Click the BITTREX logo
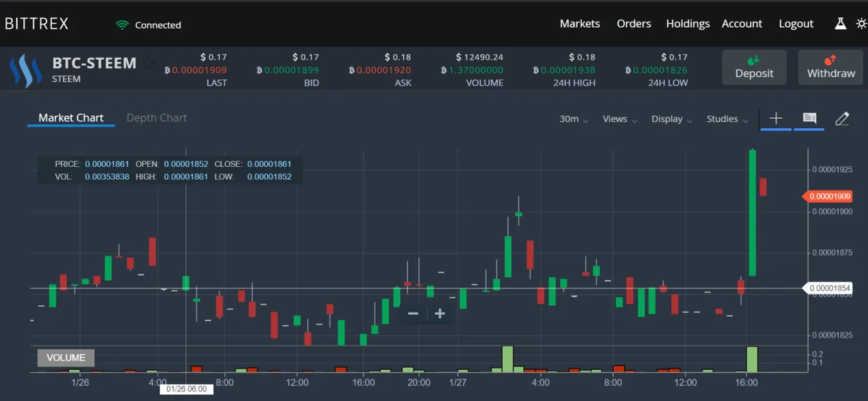 click(x=37, y=24)
